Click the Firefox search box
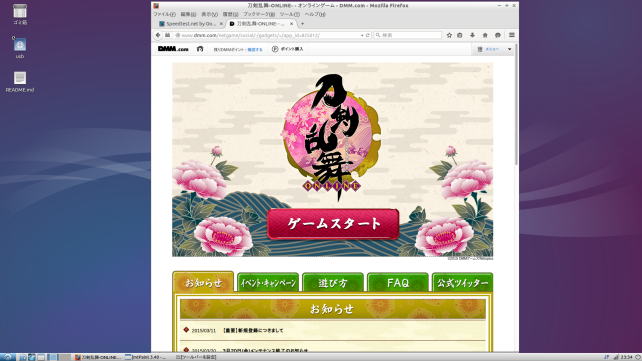 [x=408, y=35]
